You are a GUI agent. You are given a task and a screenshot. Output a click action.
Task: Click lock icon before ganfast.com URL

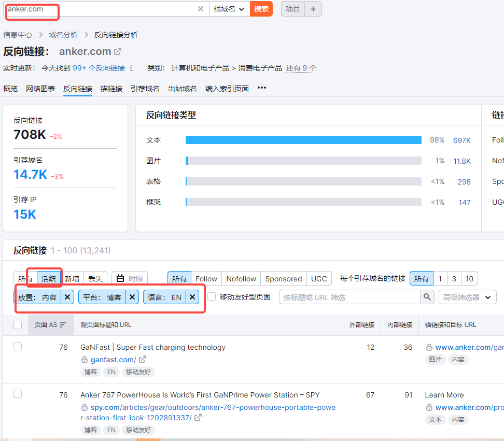84,360
